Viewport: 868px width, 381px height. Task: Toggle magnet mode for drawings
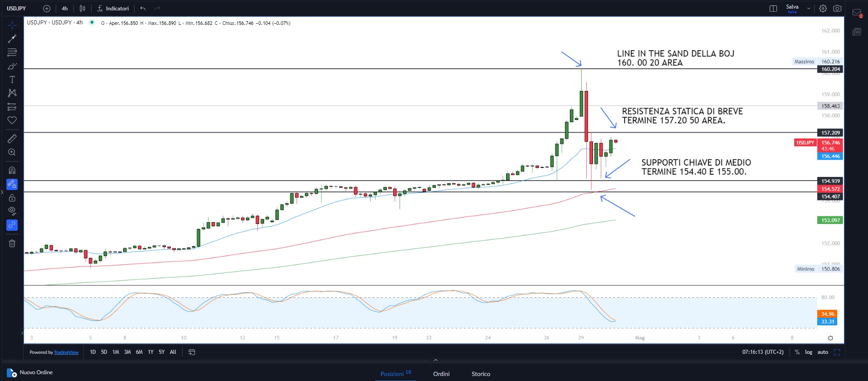12,171
